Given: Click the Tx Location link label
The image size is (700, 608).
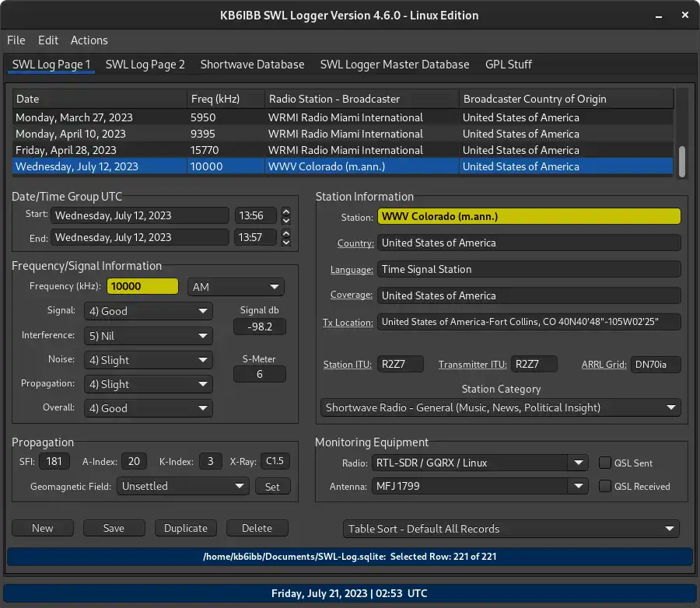Looking at the screenshot, I should 348,323.
